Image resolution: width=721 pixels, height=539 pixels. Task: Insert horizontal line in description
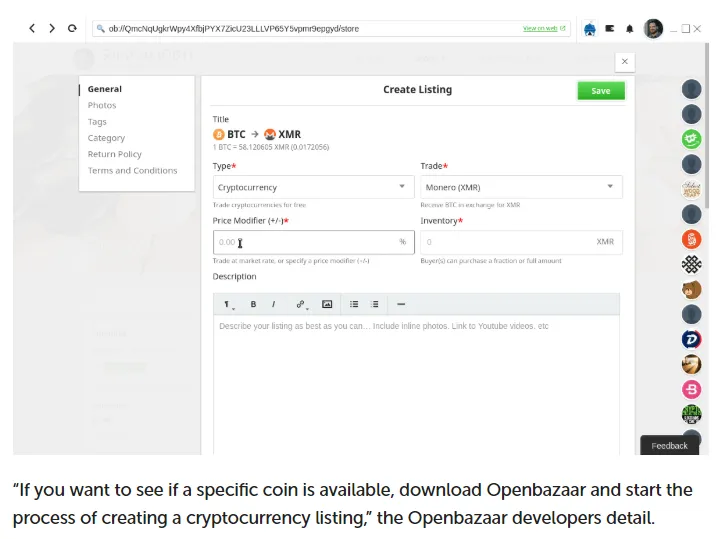(401, 304)
